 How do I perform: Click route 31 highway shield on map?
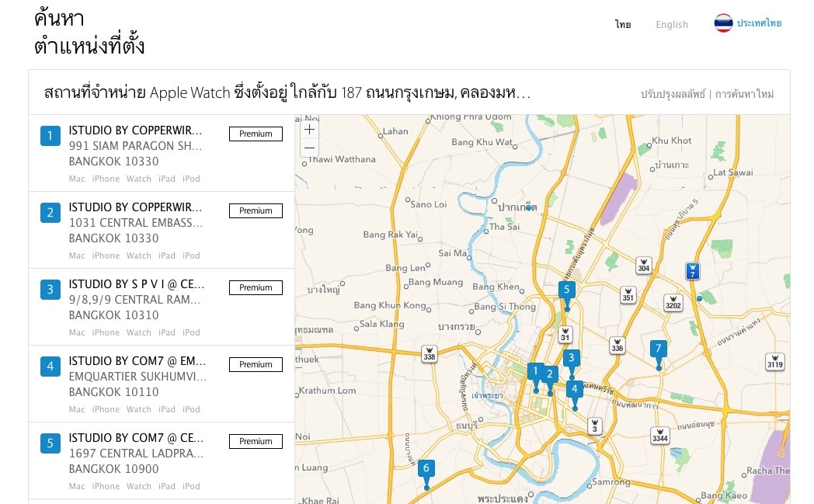(565, 334)
